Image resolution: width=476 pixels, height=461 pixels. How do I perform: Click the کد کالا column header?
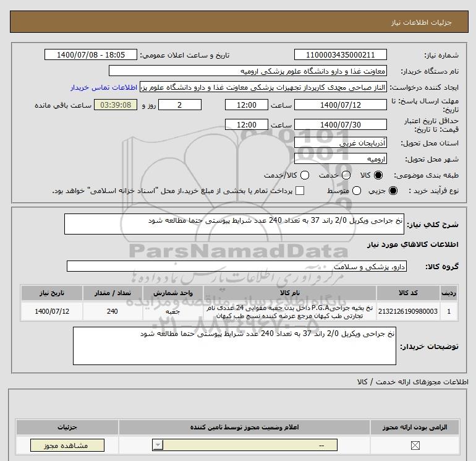408,293
